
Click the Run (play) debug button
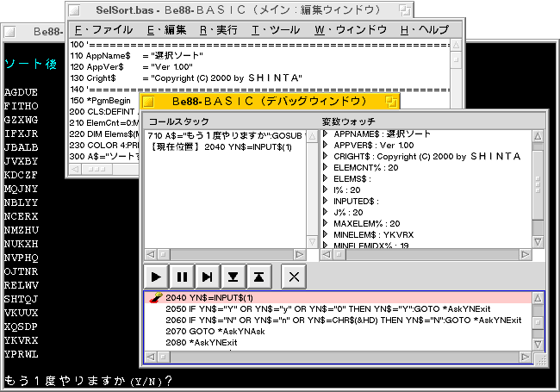coord(156,277)
